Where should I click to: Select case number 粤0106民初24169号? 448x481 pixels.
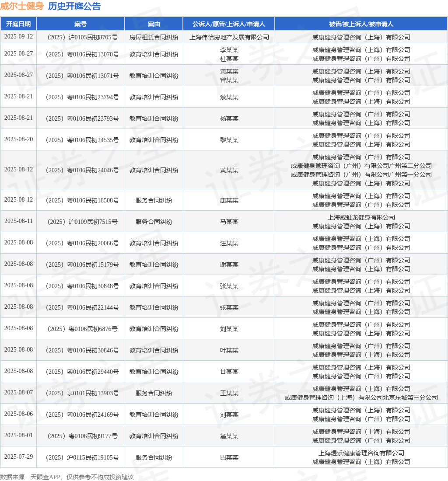pyautogui.click(x=82, y=415)
